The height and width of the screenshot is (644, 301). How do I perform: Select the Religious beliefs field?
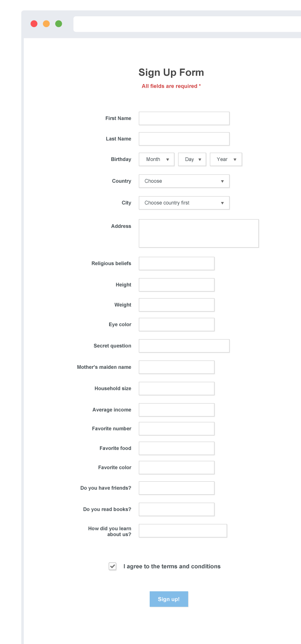click(176, 263)
